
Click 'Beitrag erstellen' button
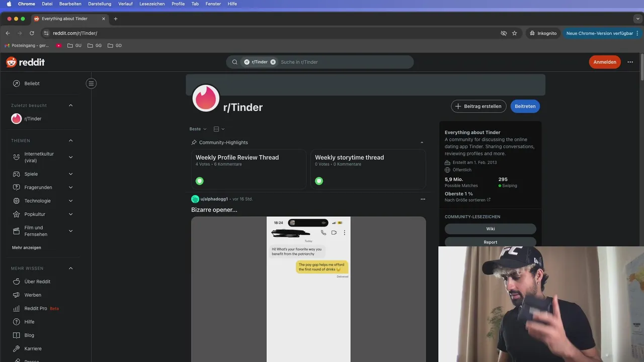(478, 106)
